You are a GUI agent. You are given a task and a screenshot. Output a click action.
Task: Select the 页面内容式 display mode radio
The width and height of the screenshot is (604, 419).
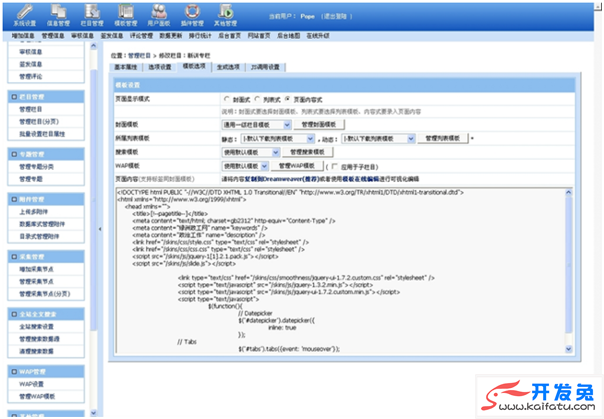(287, 99)
